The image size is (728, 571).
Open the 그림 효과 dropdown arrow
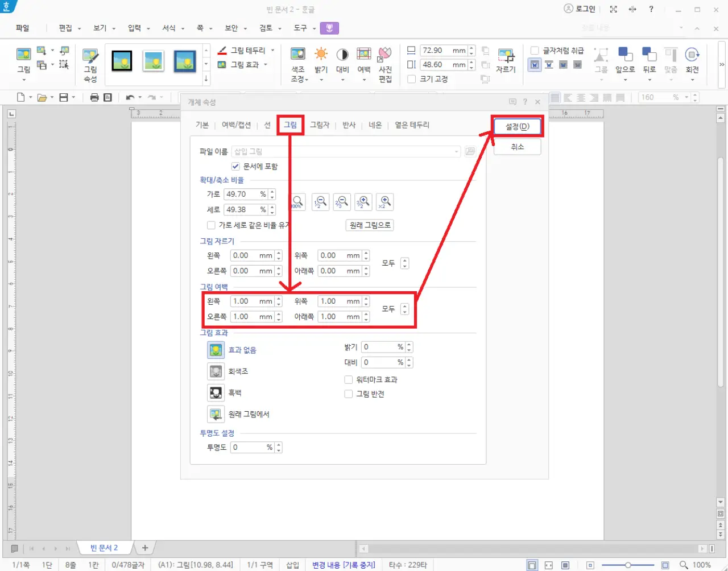(x=265, y=65)
